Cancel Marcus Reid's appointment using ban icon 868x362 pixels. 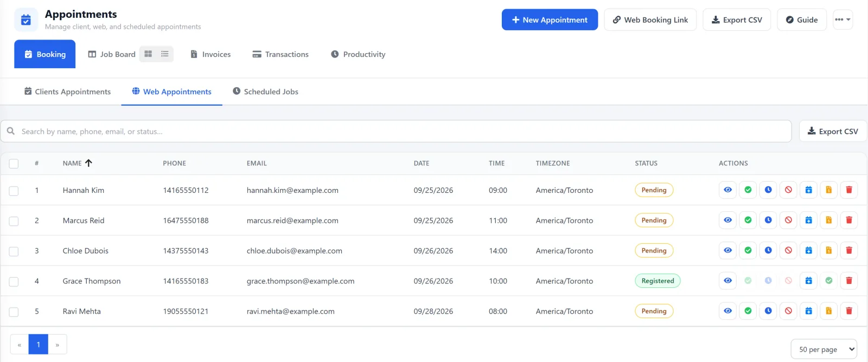(x=788, y=221)
